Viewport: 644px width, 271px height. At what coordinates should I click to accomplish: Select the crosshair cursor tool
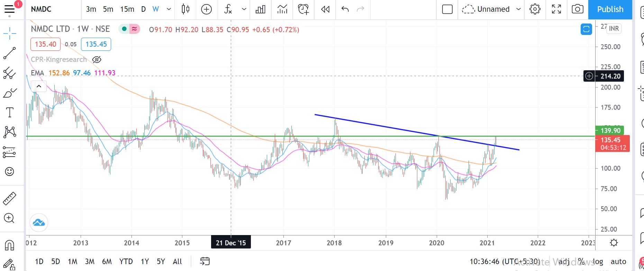[x=10, y=34]
